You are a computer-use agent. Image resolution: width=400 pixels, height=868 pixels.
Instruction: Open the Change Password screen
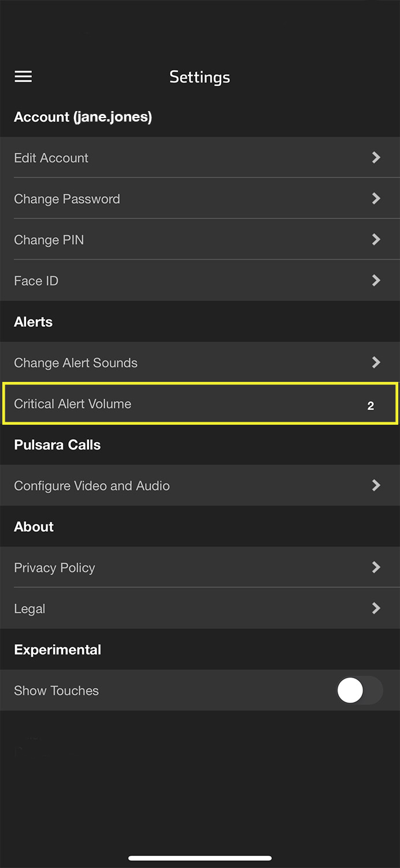coord(200,198)
